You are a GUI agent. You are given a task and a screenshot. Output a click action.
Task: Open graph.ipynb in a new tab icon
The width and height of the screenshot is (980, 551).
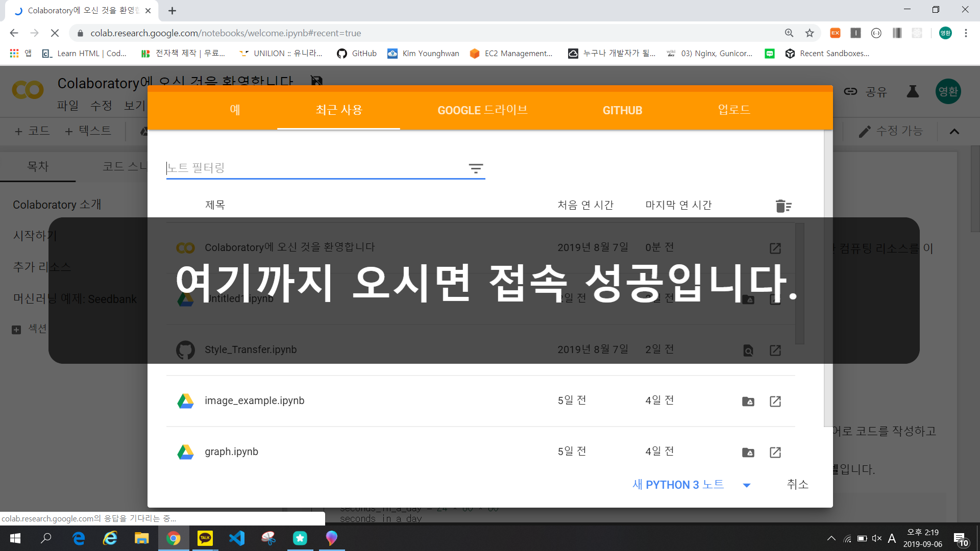point(775,453)
